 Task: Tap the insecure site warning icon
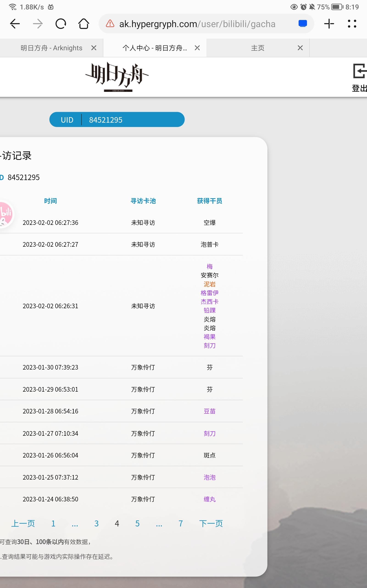pyautogui.click(x=110, y=24)
